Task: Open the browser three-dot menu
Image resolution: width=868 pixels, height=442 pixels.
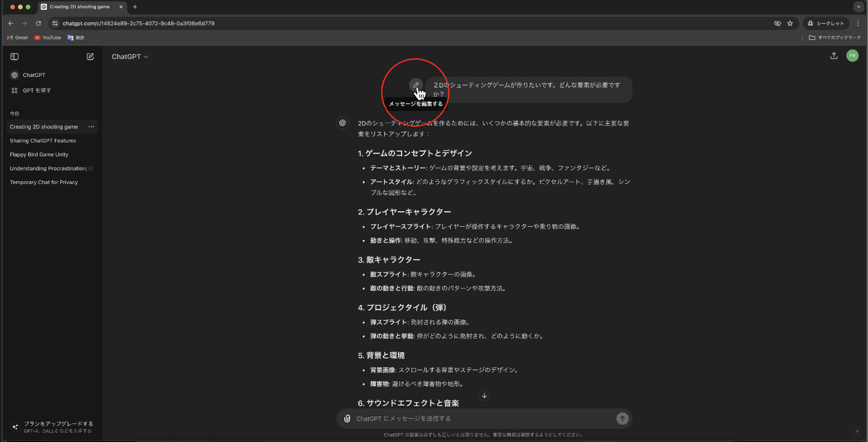Action: point(858,23)
